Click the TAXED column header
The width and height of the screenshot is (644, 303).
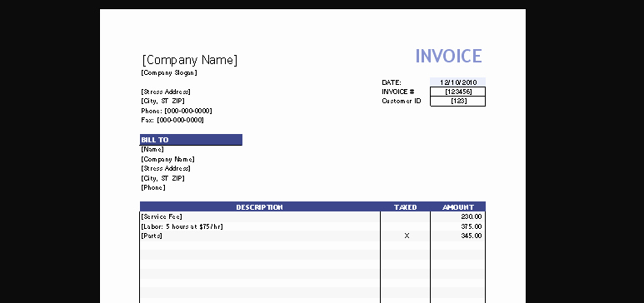[406, 207]
